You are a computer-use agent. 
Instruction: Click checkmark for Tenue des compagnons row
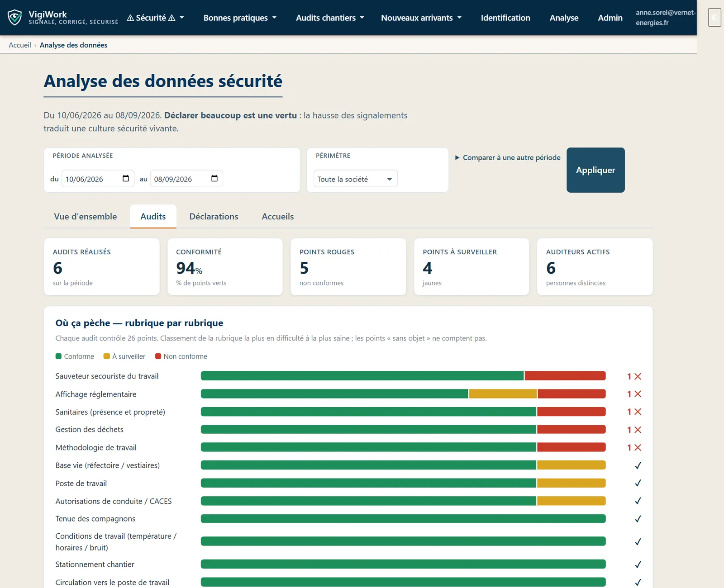[638, 519]
